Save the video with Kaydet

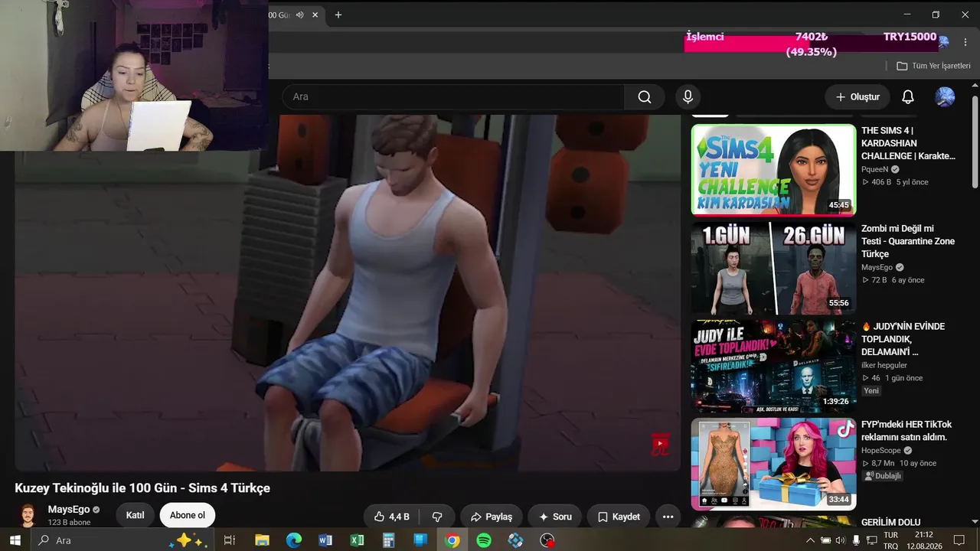tap(619, 517)
